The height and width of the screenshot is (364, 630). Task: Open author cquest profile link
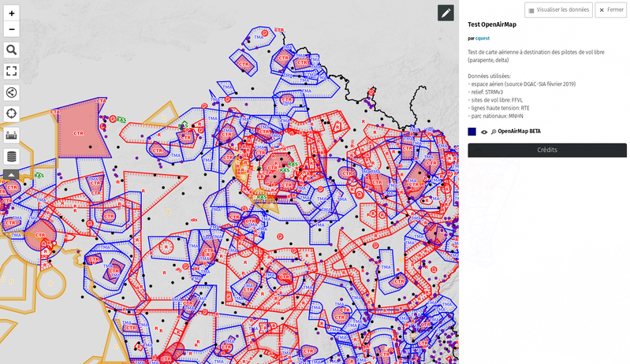pyautogui.click(x=483, y=39)
